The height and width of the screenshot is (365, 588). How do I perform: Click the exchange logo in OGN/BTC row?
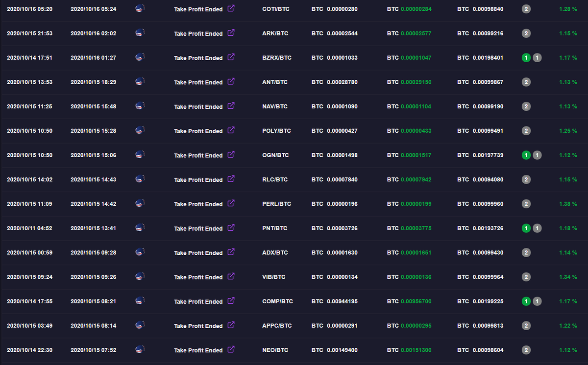click(x=140, y=154)
